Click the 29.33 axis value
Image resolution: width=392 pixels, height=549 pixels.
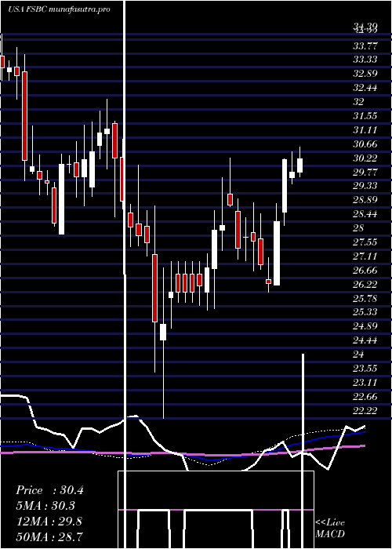click(x=365, y=186)
